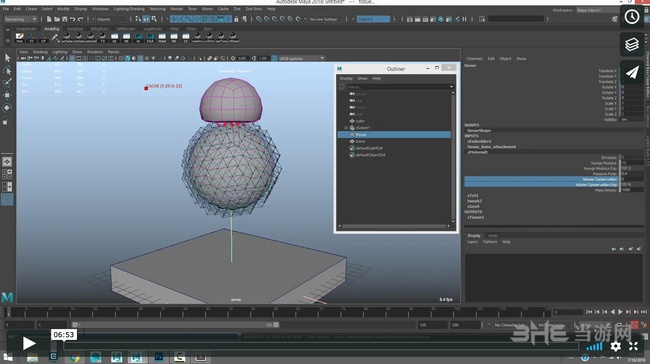Open the Outliner search filter dropdown arrow
650x364 pixels.
[x=451, y=87]
